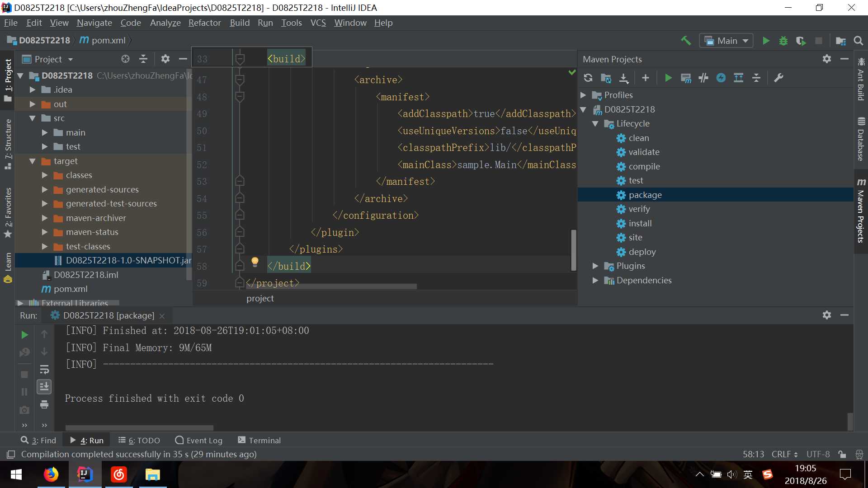The height and width of the screenshot is (488, 868).
Task: Generate sources and update folders Maven icon
Action: [606, 78]
